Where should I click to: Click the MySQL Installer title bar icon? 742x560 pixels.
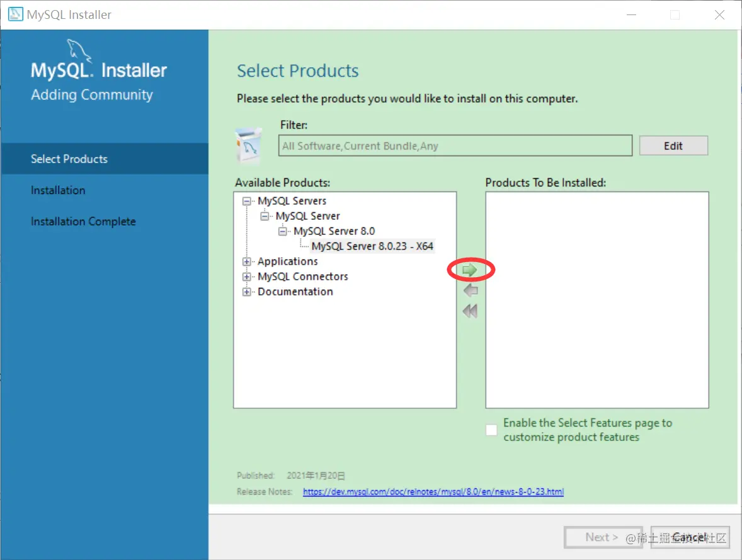[15, 14]
